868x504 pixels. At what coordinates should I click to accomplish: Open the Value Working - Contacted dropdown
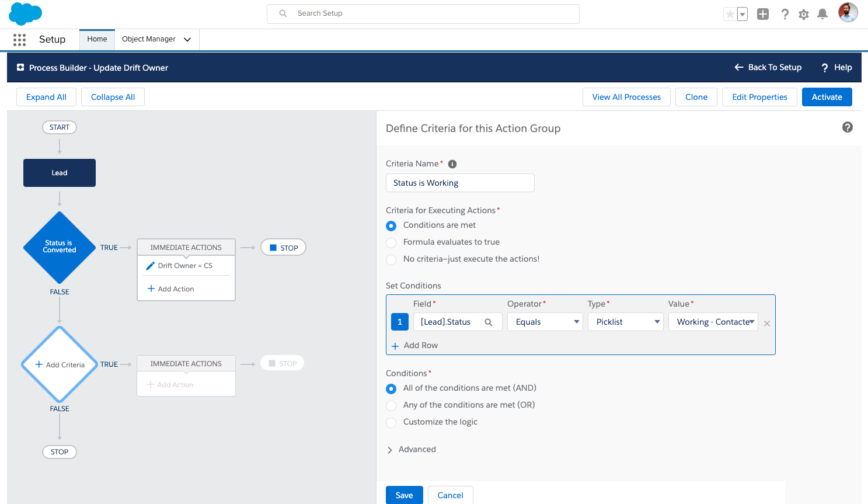point(713,322)
